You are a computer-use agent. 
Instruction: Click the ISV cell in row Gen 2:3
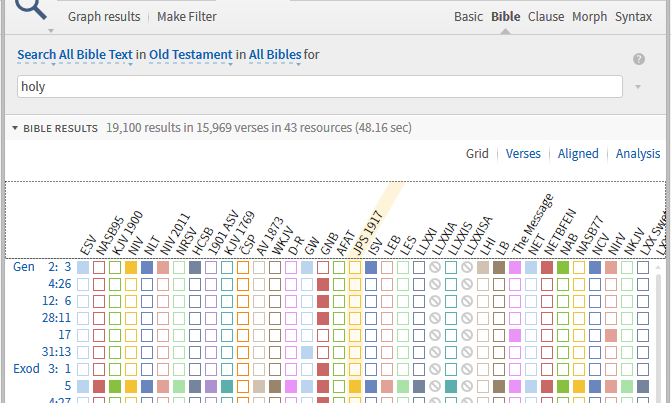pos(371,267)
